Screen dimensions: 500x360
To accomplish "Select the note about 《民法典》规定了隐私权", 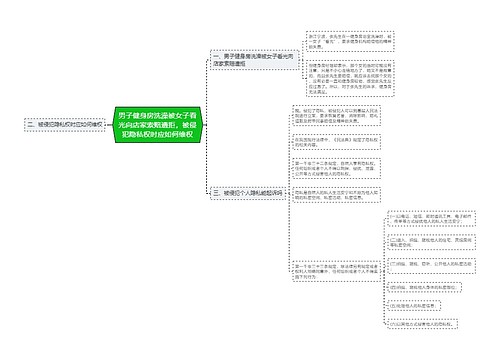I will (x=336, y=142).
